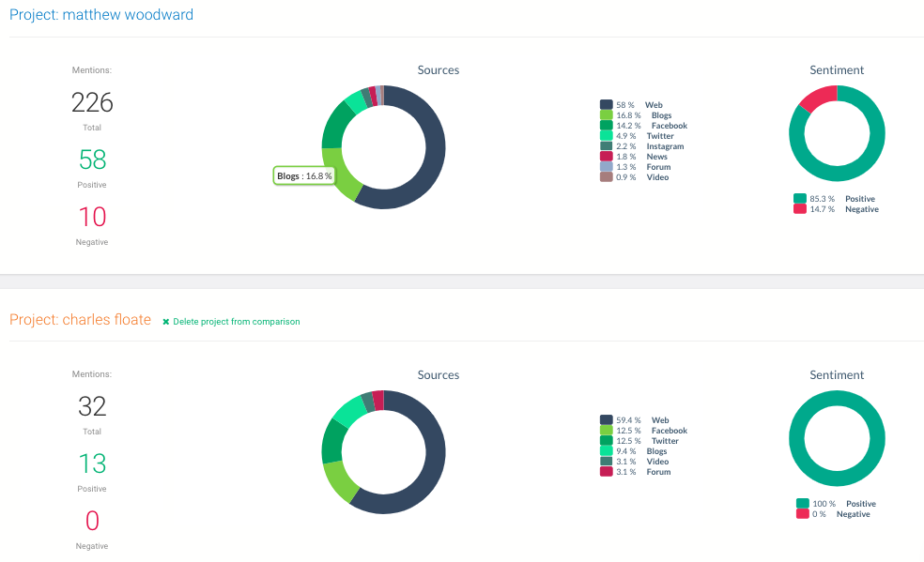
Task: Toggle Video swatch in matthew woodward Sources legend
Action: pyautogui.click(x=607, y=177)
